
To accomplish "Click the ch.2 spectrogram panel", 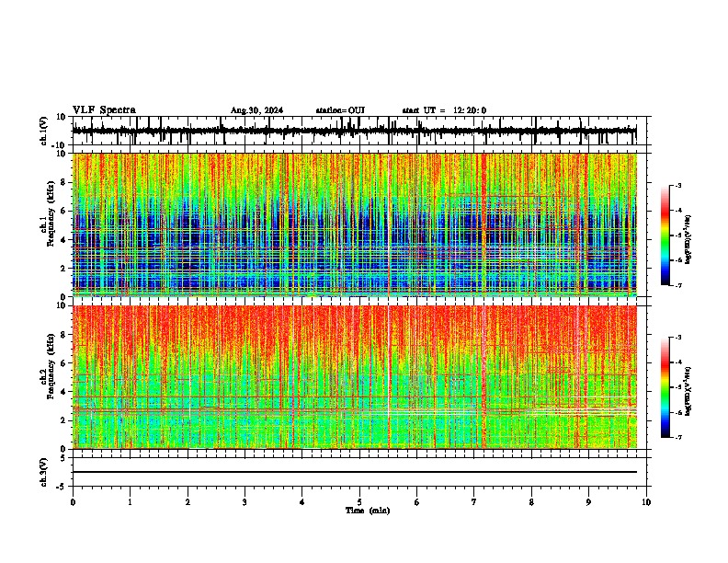I will point(355,377).
